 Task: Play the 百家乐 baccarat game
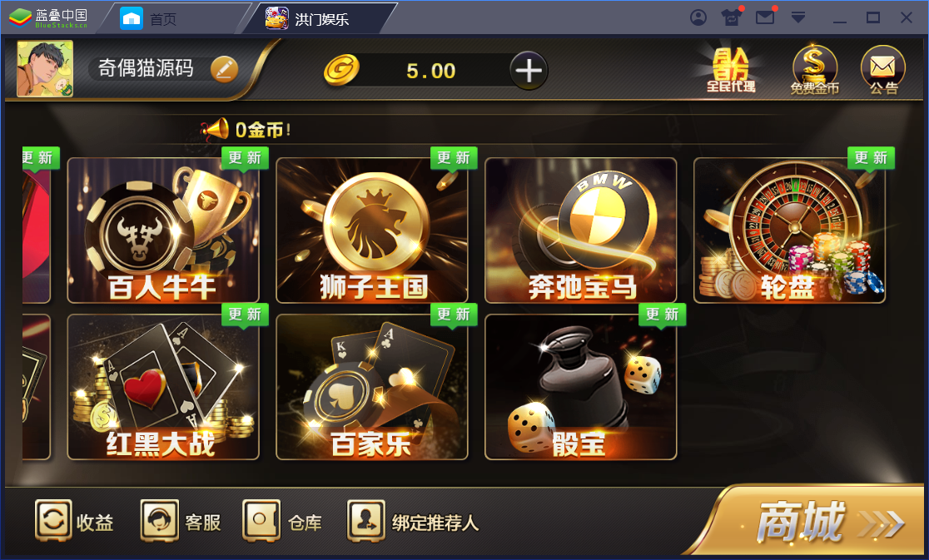coord(372,387)
